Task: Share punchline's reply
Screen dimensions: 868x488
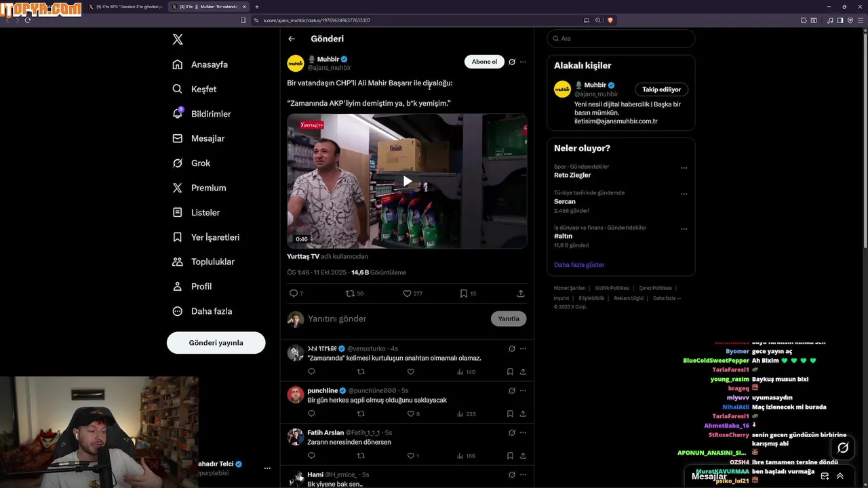Action: pyautogui.click(x=523, y=413)
